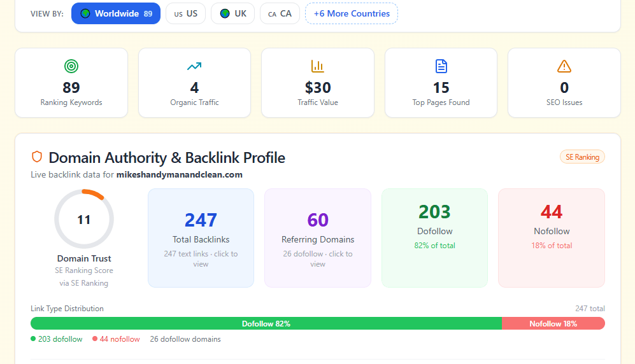Open the 15 Top Pages Found card
Image resolution: width=635 pixels, height=364 pixels.
pos(441,83)
